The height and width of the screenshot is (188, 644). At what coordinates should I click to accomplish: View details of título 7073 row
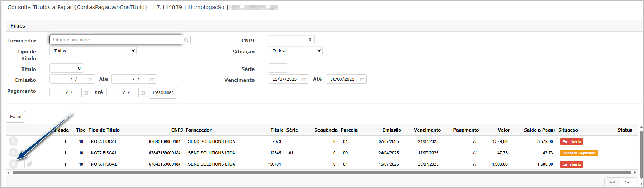(x=13, y=141)
